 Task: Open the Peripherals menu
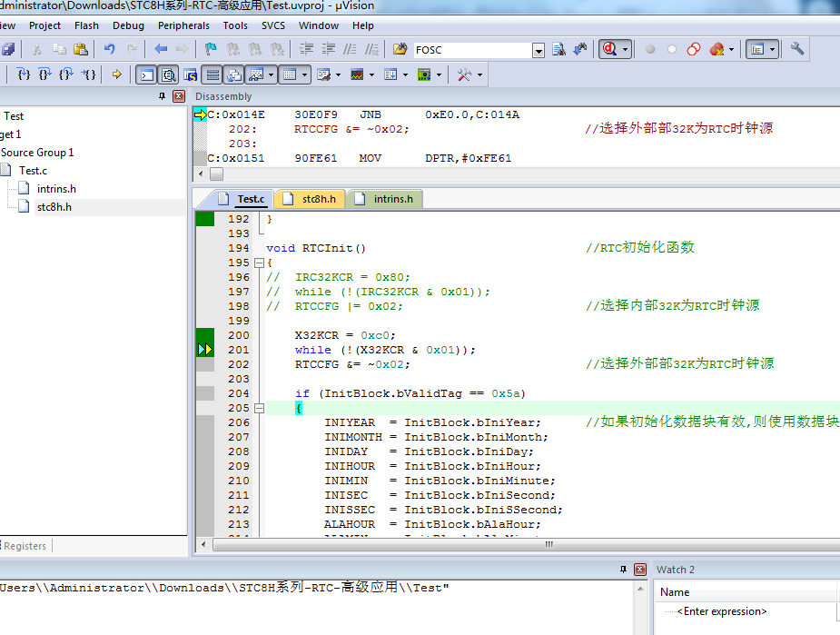click(183, 25)
